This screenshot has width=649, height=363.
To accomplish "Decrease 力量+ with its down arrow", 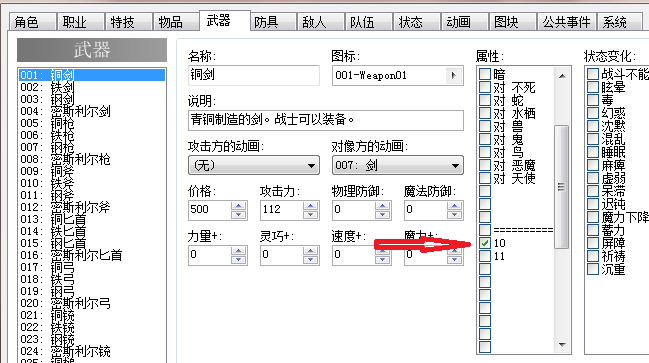I will click(239, 260).
